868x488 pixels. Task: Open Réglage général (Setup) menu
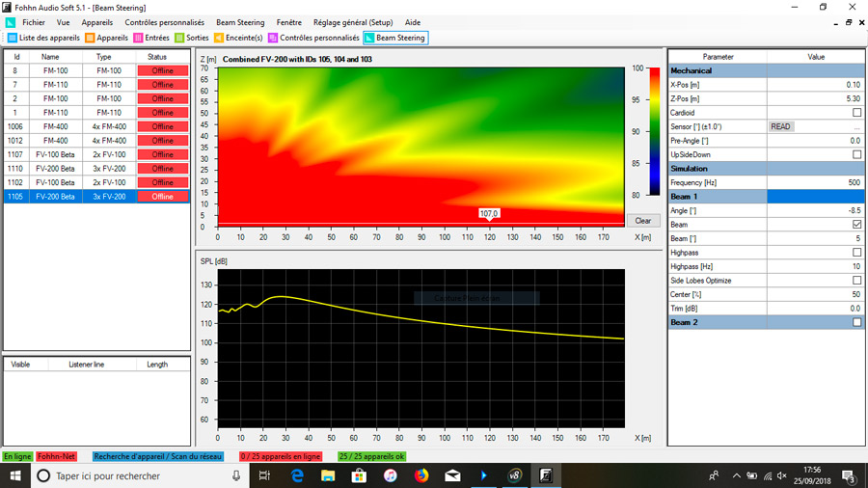(353, 23)
